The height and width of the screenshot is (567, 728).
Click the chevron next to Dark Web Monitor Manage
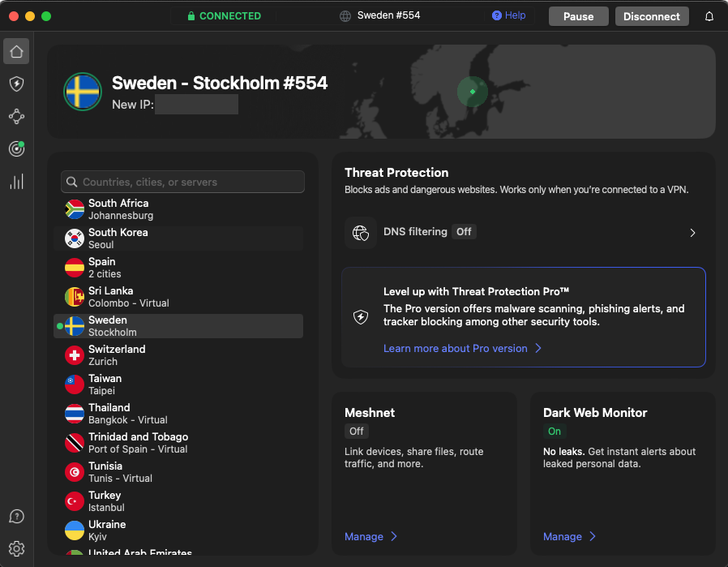(x=593, y=536)
